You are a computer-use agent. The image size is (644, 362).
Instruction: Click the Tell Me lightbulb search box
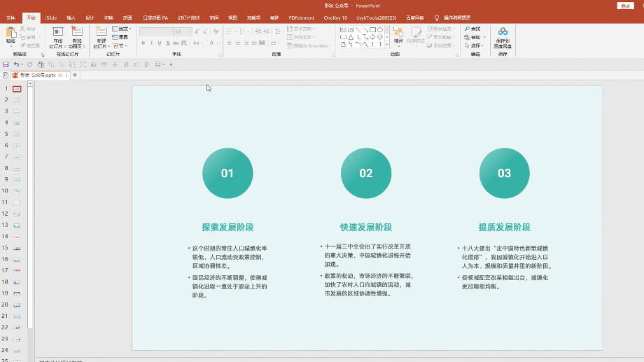(x=452, y=18)
